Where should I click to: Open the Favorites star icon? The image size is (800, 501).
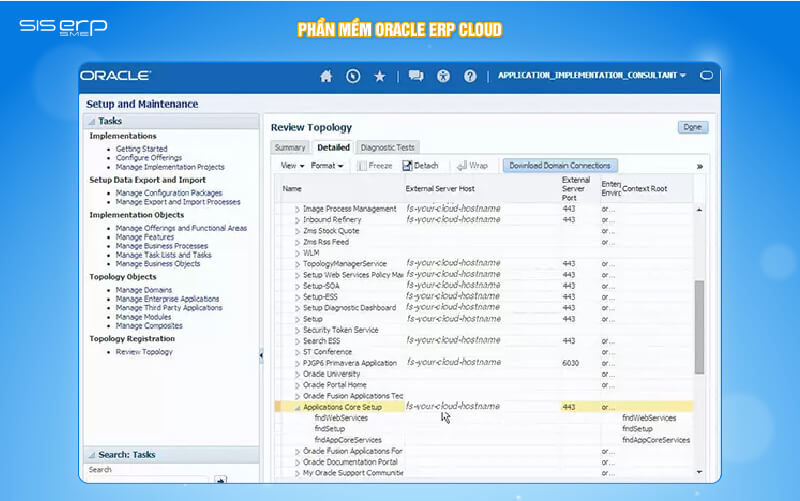(380, 77)
